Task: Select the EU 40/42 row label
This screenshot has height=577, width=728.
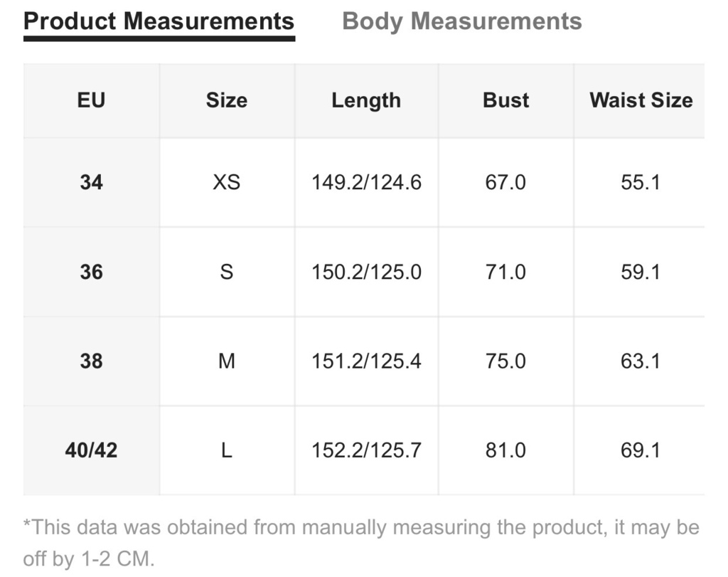Action: tap(92, 450)
